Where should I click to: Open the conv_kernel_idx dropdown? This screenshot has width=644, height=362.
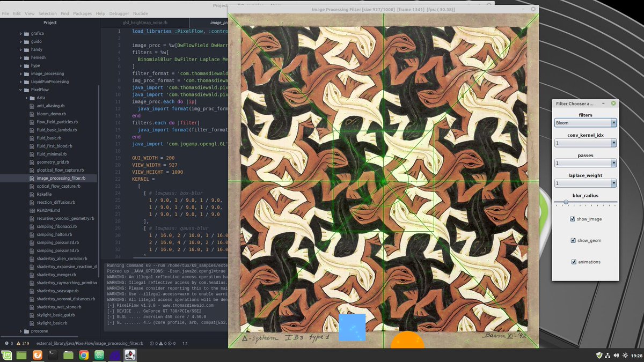point(586,143)
